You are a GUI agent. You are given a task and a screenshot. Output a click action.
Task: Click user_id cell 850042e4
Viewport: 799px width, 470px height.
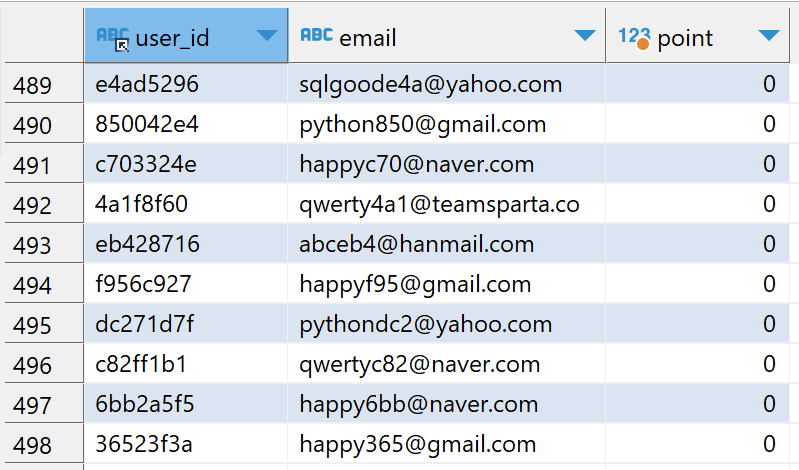point(187,124)
